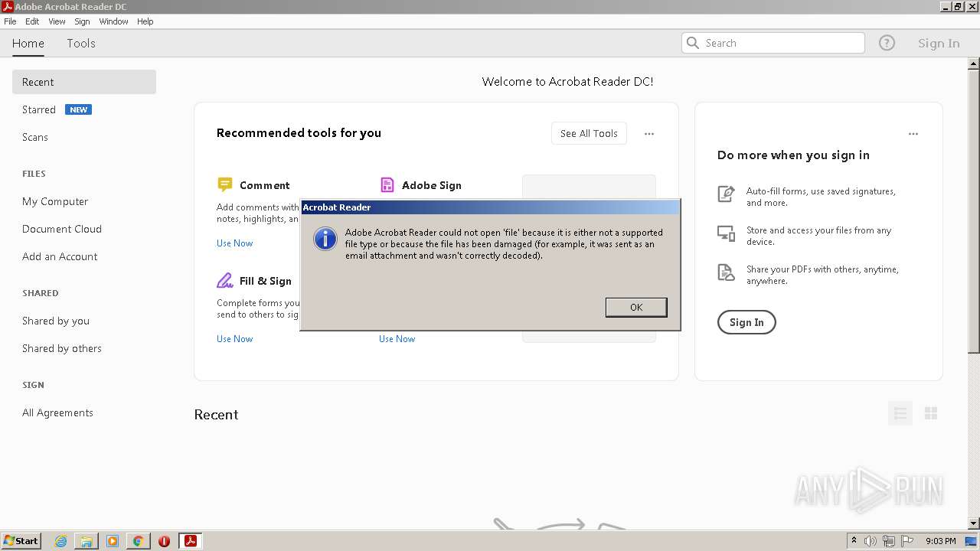Image resolution: width=980 pixels, height=551 pixels.
Task: Click the store files device icon
Action: click(x=726, y=233)
